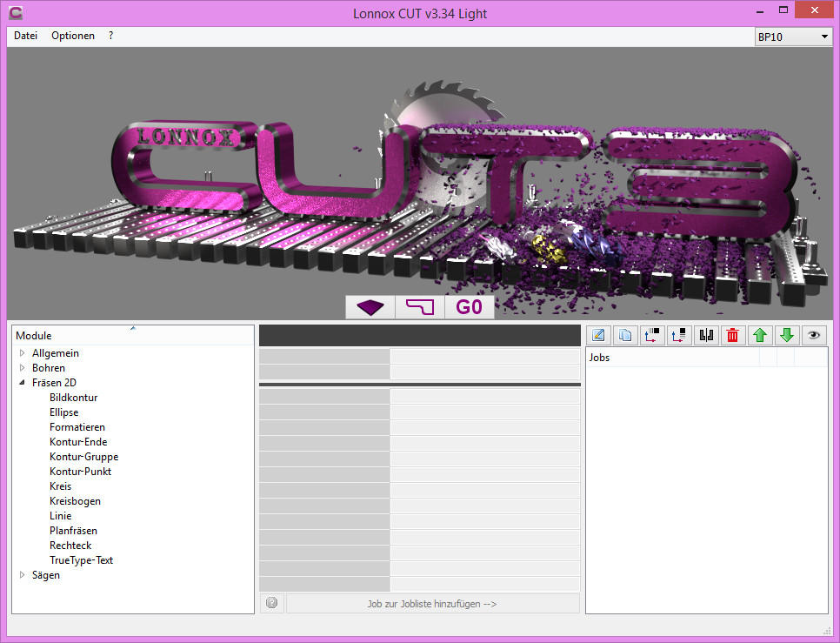Move job up with green arrow
The width and height of the screenshot is (840, 643).
coord(760,336)
